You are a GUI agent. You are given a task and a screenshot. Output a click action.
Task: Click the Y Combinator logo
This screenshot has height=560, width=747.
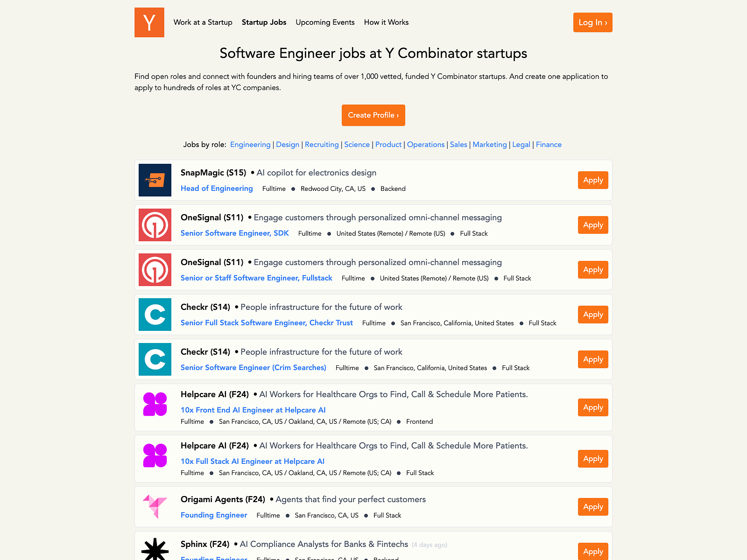tap(149, 22)
